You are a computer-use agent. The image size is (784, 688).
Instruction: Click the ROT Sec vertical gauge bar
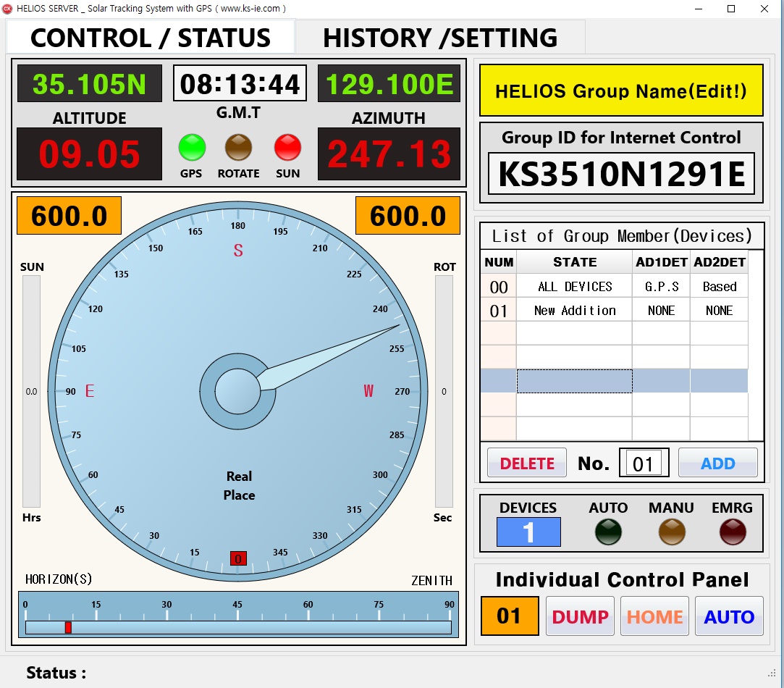(444, 391)
